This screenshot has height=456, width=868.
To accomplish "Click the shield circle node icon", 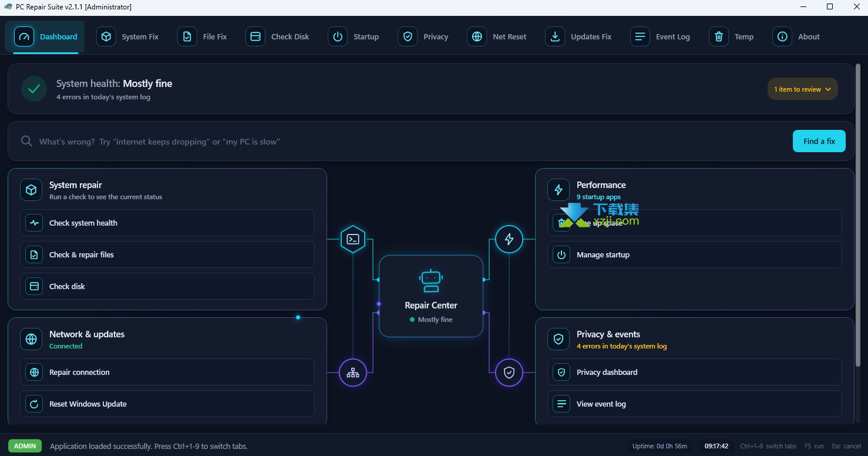I will pyautogui.click(x=509, y=373).
